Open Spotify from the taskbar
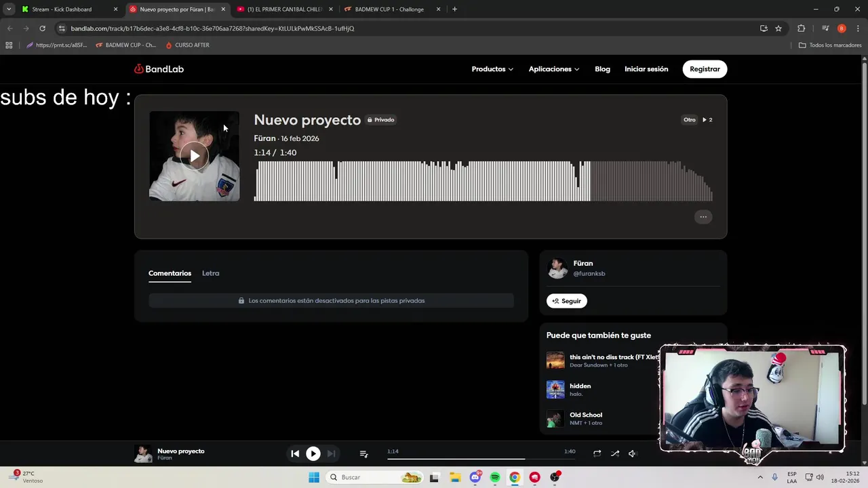868x488 pixels. tap(495, 477)
